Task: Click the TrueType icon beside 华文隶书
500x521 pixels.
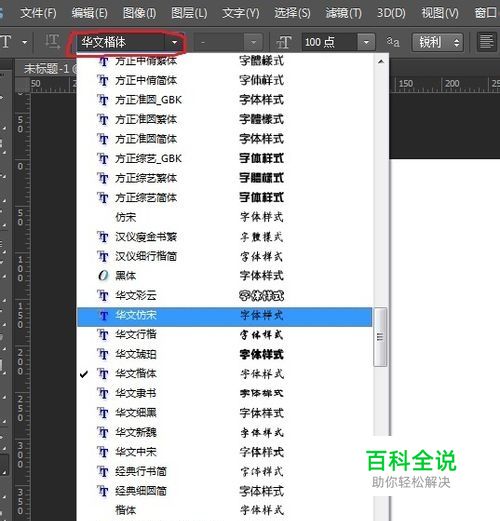Action: tap(103, 393)
